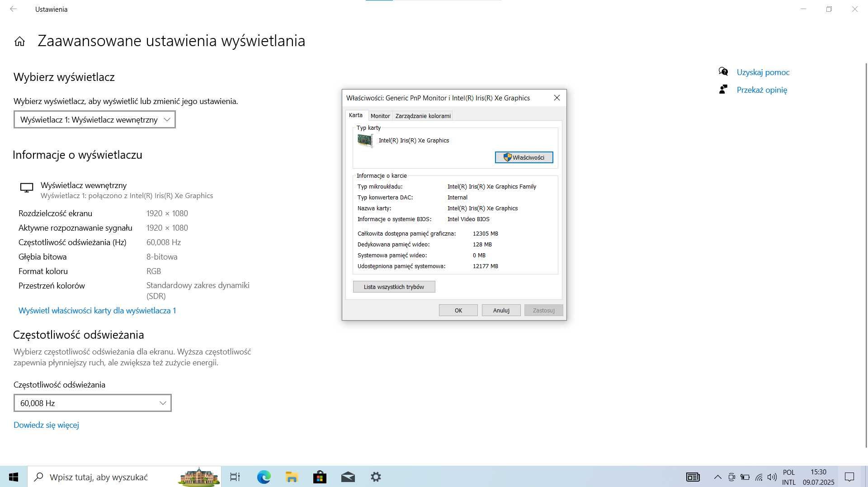Open the news widget icon in the taskbar
Screen dimensions: 868x487
click(693, 477)
